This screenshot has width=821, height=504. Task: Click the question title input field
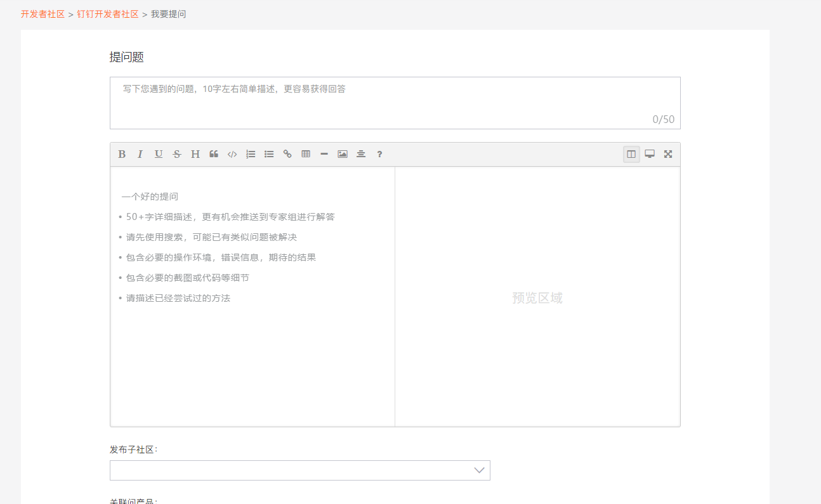(395, 103)
